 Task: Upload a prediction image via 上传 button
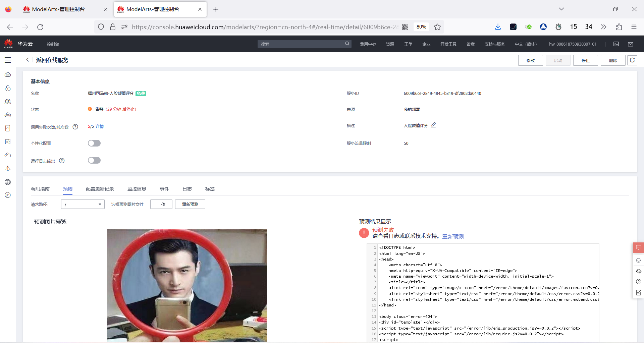[x=161, y=204]
